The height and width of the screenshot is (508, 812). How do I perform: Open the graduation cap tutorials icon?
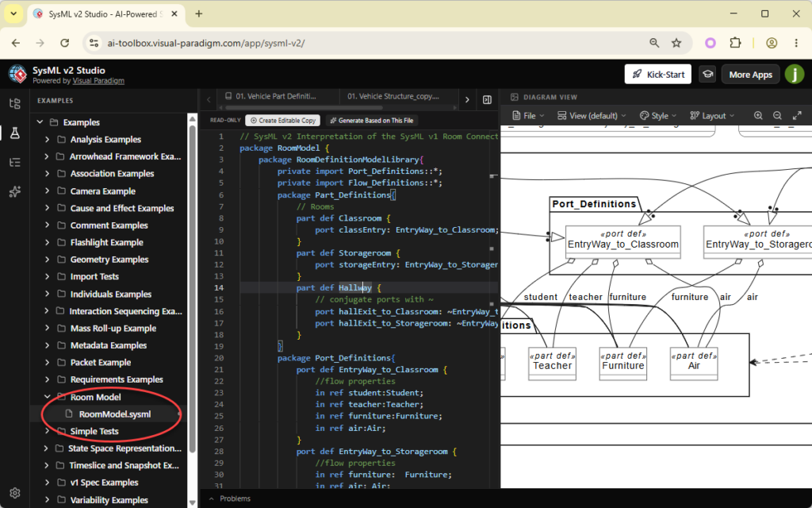(x=707, y=75)
